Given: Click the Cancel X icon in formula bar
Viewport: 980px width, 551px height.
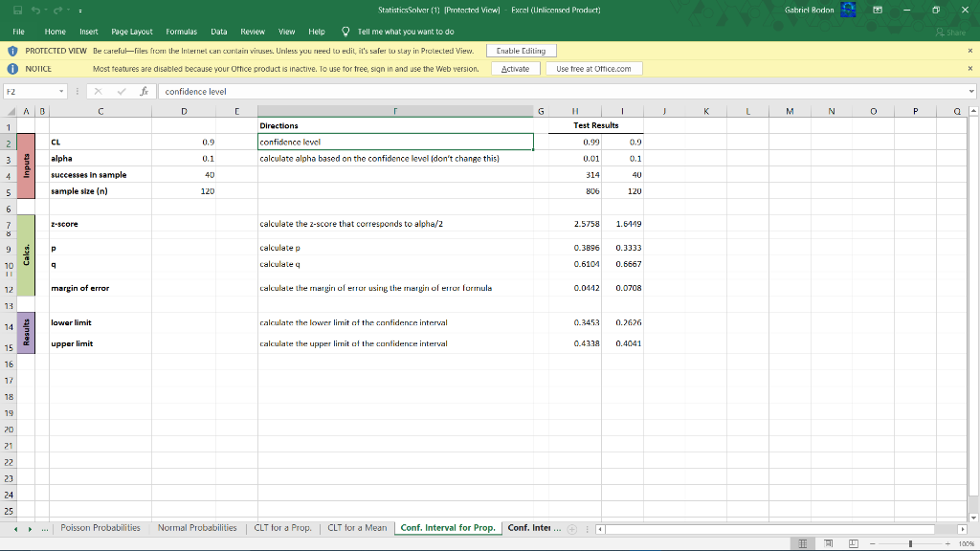Looking at the screenshot, I should (x=99, y=91).
